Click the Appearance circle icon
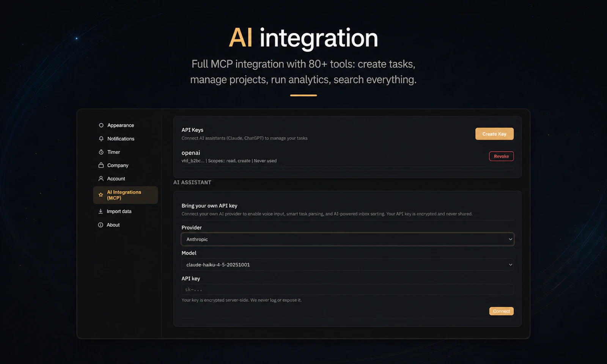 101,125
